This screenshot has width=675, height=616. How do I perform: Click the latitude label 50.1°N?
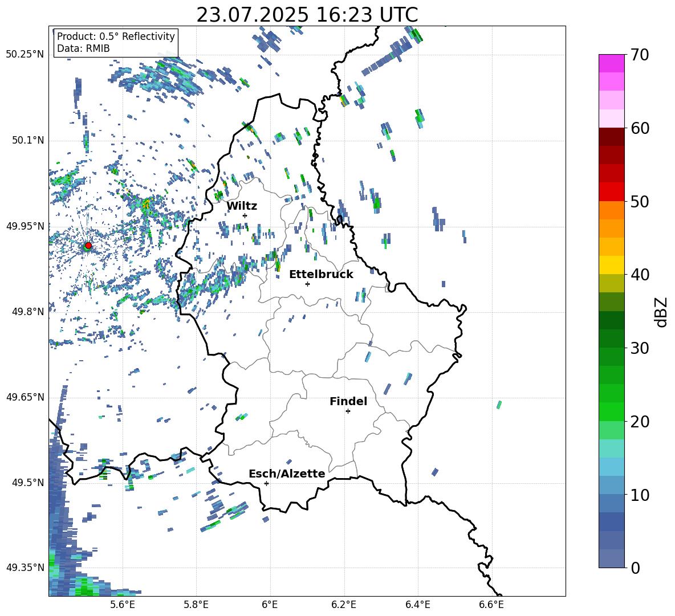(x=27, y=140)
